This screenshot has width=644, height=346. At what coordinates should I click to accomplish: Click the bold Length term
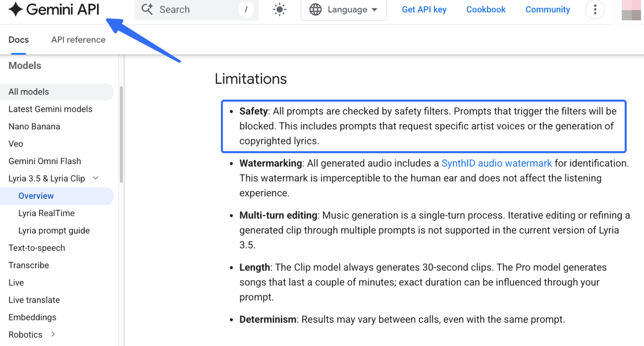click(255, 267)
